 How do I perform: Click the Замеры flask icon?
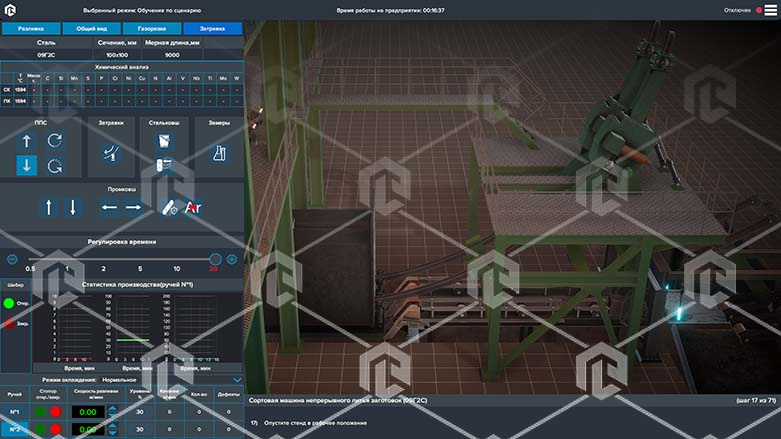click(218, 153)
